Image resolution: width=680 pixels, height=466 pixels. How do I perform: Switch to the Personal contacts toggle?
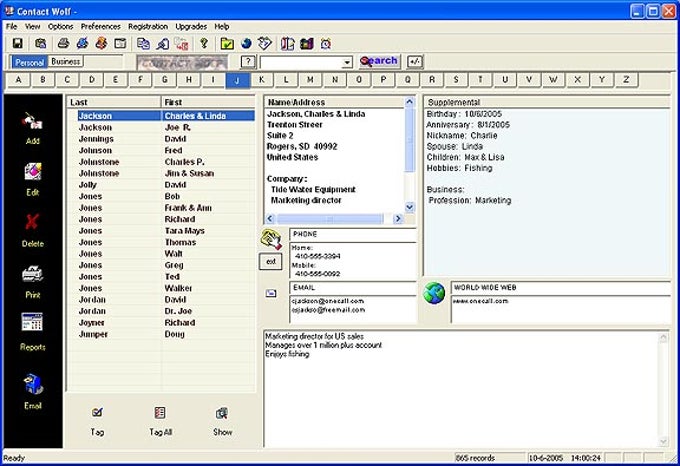click(x=29, y=62)
